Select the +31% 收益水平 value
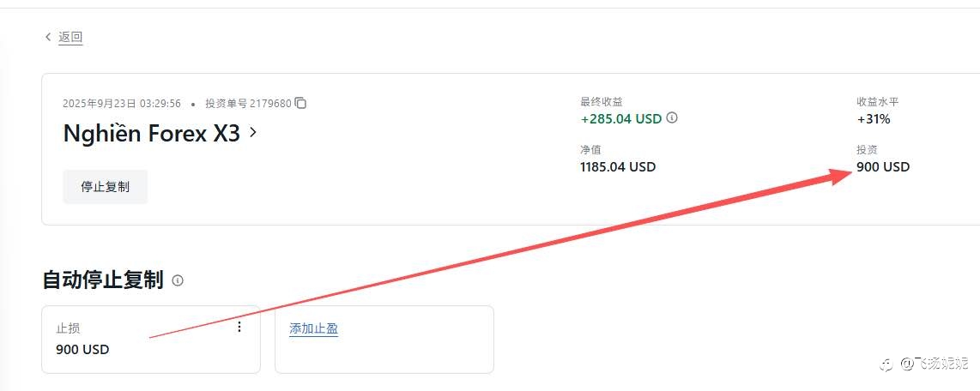The width and height of the screenshot is (980, 391). pyautogui.click(x=873, y=118)
